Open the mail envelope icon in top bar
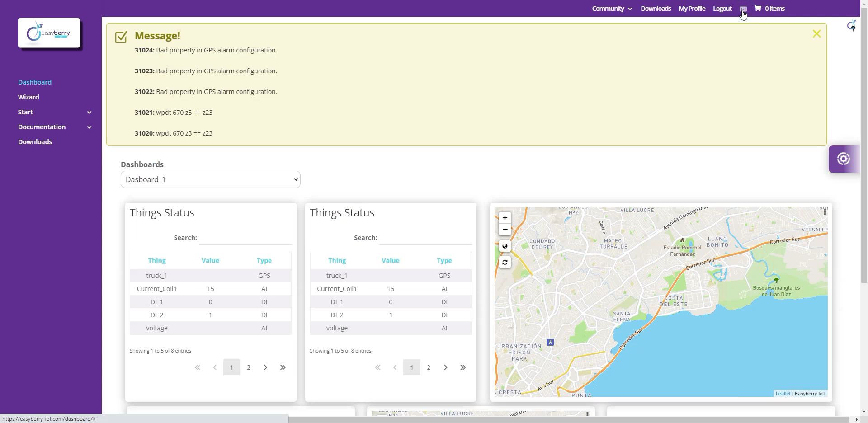The width and height of the screenshot is (868, 423). click(x=743, y=9)
